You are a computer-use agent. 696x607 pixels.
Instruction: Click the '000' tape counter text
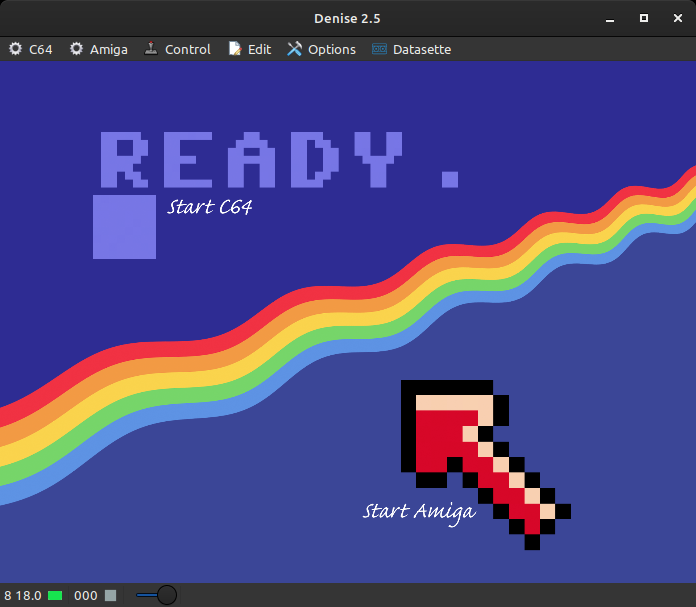point(86,595)
